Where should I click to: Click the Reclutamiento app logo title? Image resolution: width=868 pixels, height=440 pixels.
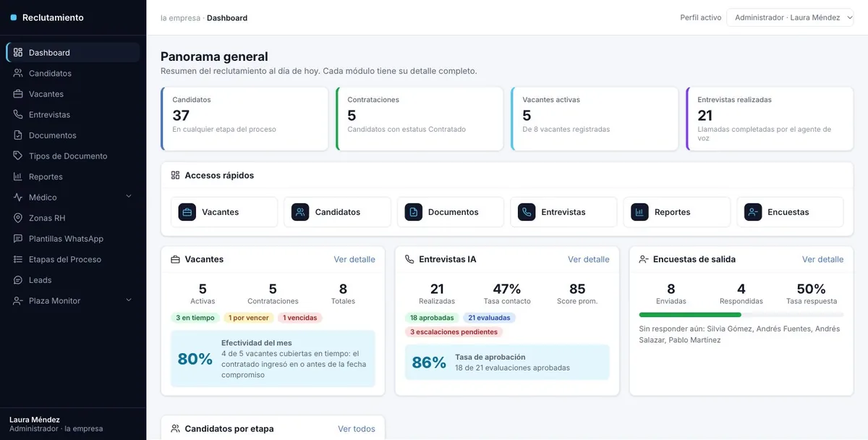[x=53, y=17]
